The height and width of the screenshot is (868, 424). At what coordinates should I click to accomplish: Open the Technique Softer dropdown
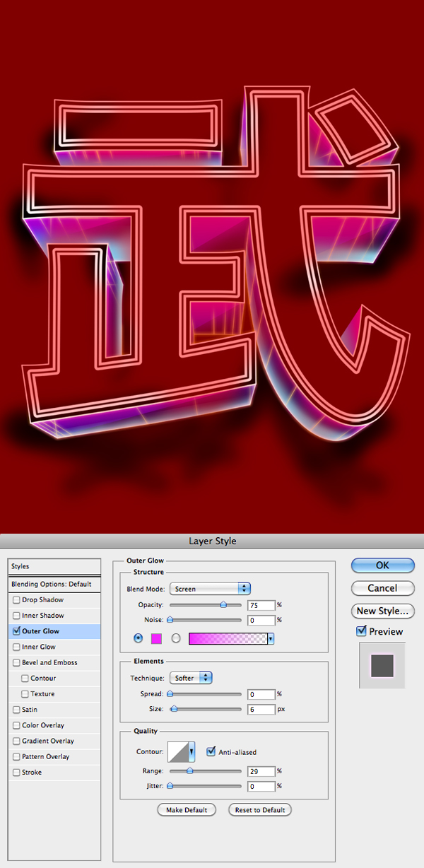click(x=191, y=678)
